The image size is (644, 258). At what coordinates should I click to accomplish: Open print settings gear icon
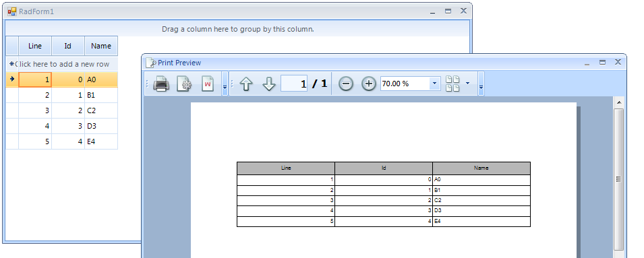point(184,84)
